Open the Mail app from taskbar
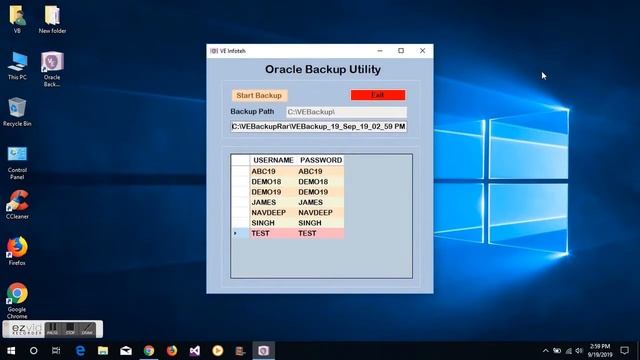Screen dimensions: 640x360 (126, 351)
